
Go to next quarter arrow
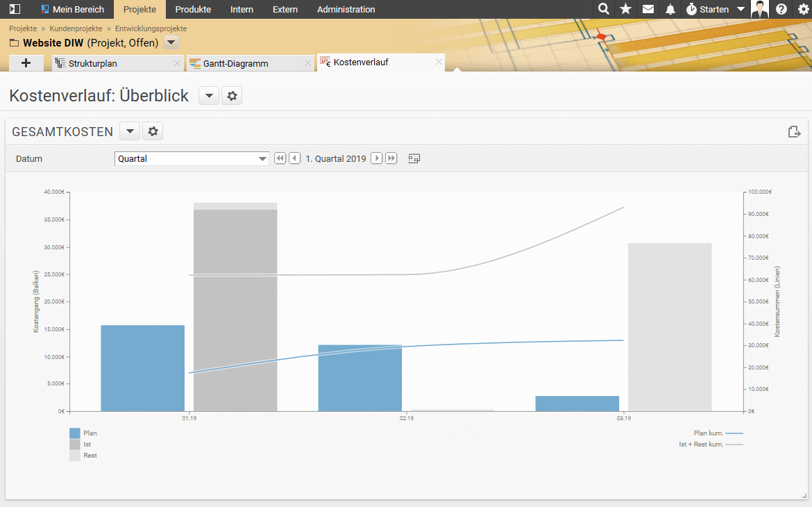pyautogui.click(x=376, y=158)
